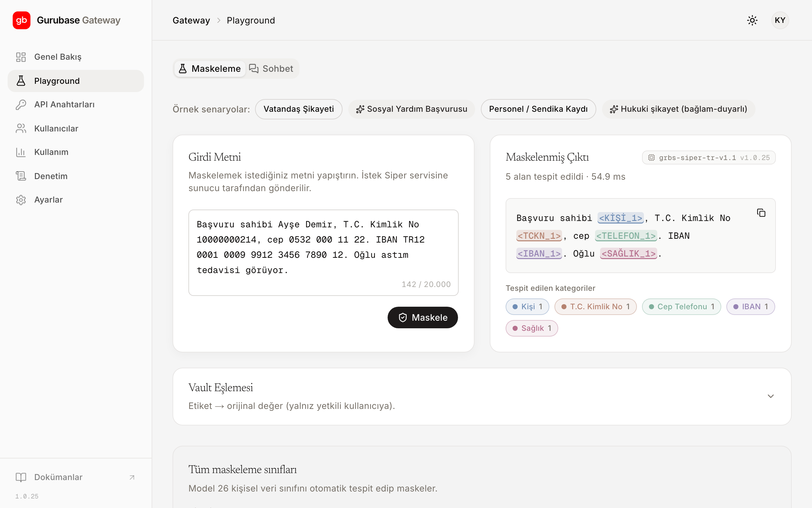Click the Kullanıcılar people icon
The width and height of the screenshot is (812, 508).
[x=21, y=128]
